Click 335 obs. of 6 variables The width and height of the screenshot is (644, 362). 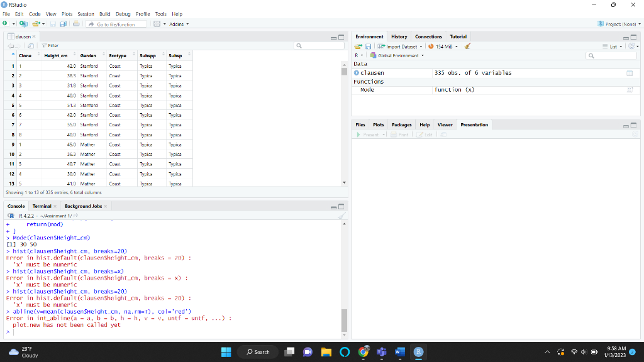[473, 73]
